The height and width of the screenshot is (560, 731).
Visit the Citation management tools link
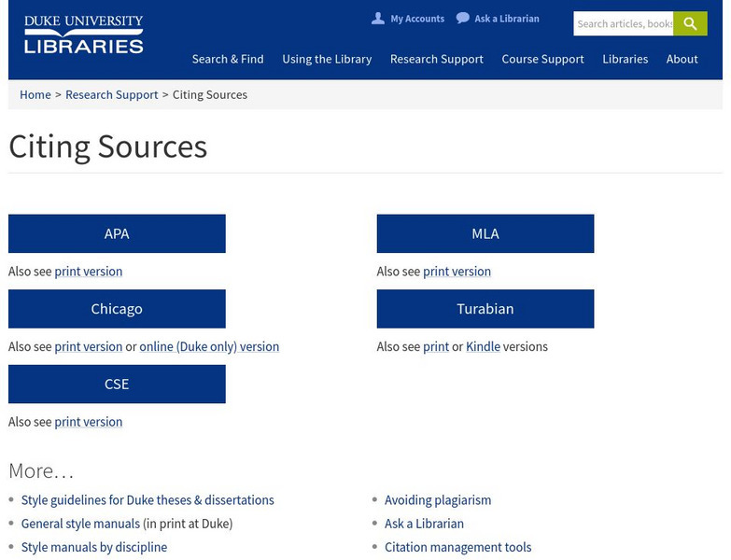click(457, 547)
